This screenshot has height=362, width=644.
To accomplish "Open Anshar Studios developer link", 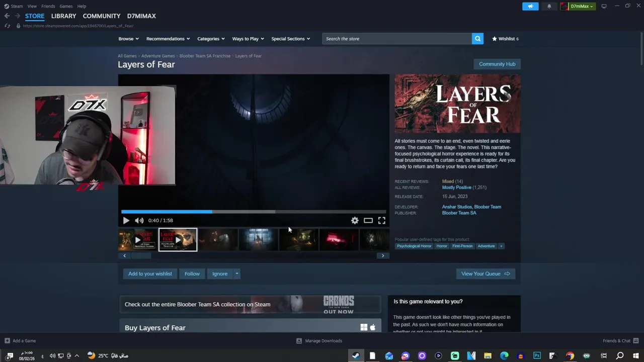I will click(x=457, y=207).
